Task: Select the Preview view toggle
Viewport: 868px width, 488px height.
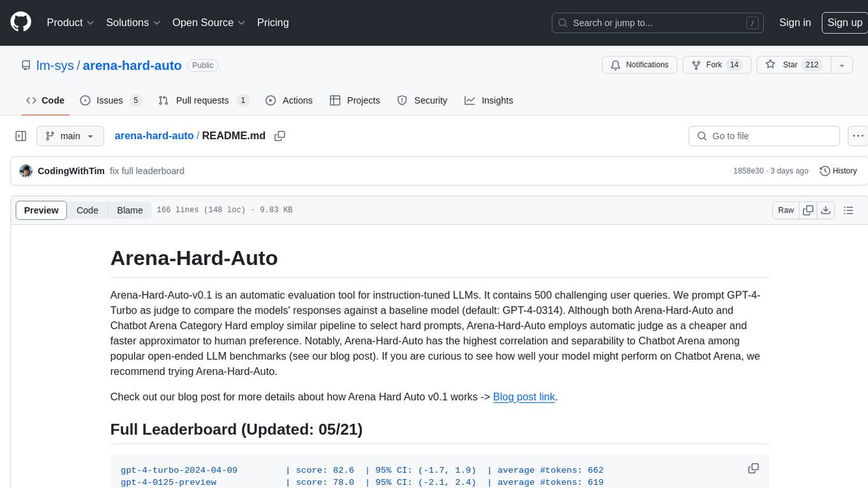Action: [41, 210]
